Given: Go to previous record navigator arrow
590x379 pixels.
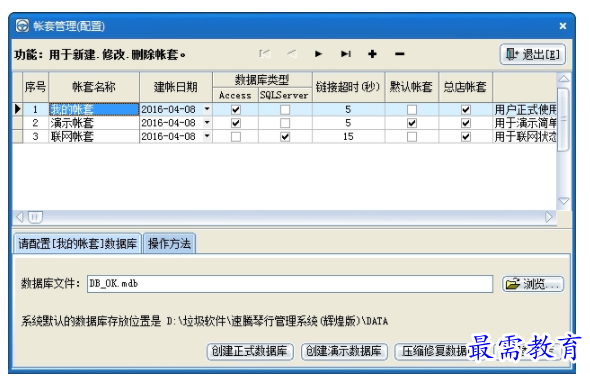Looking at the screenshot, I should click(292, 54).
